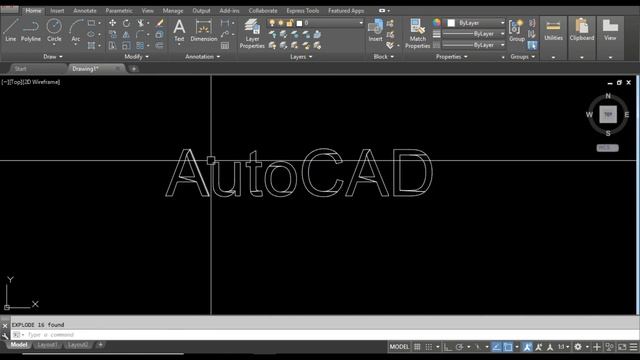This screenshot has width=640, height=360.
Task: Switch to the View ribbon tab
Action: pyautogui.click(x=147, y=11)
